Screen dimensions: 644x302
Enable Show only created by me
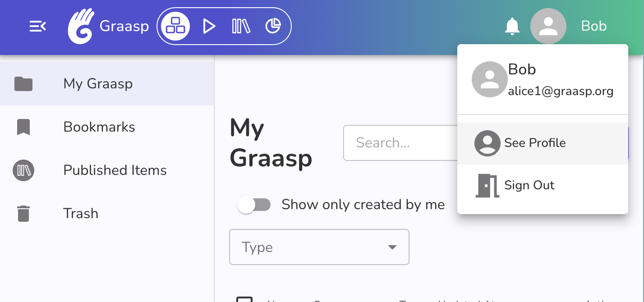click(254, 204)
